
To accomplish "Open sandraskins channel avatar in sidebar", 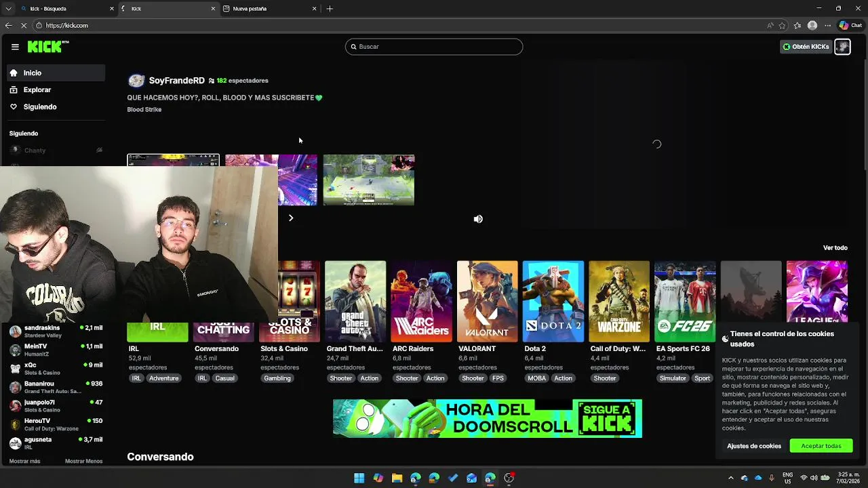I will pyautogui.click(x=15, y=331).
